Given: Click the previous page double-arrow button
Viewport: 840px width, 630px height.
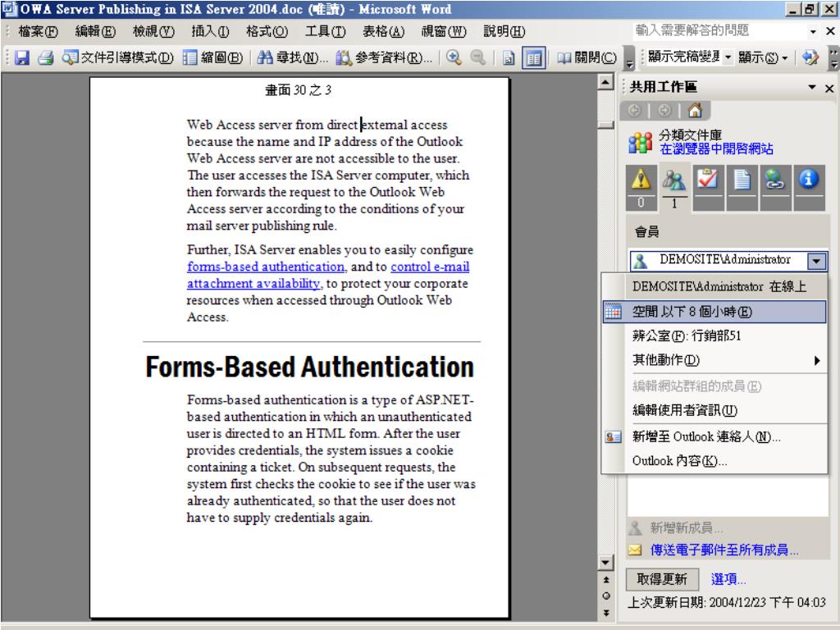Looking at the screenshot, I should (x=606, y=580).
